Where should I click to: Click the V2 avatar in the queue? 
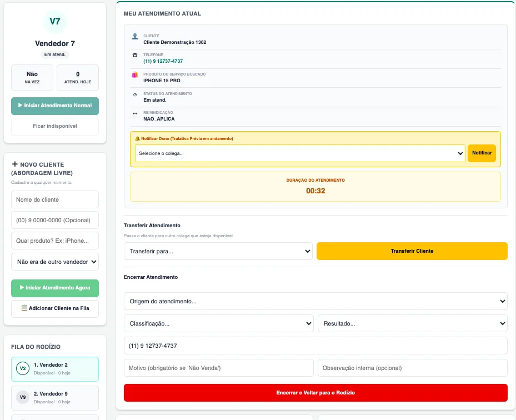point(23,368)
